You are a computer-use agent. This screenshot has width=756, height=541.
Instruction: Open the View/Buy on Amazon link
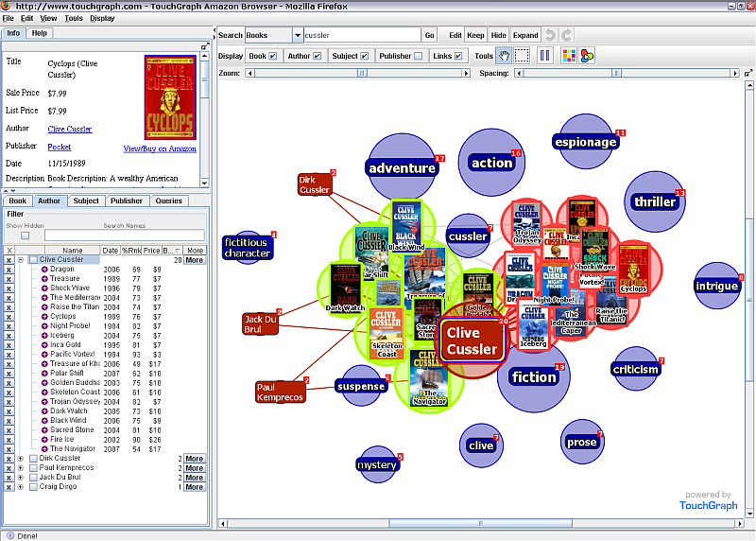[x=160, y=148]
